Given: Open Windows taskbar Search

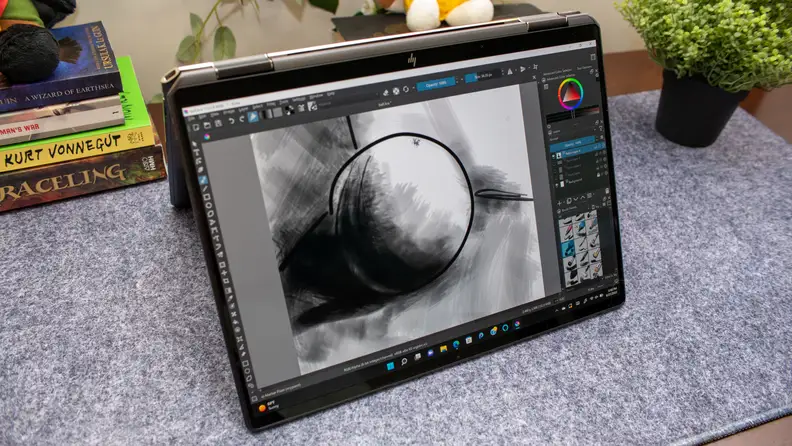Looking at the screenshot, I should pyautogui.click(x=404, y=362).
